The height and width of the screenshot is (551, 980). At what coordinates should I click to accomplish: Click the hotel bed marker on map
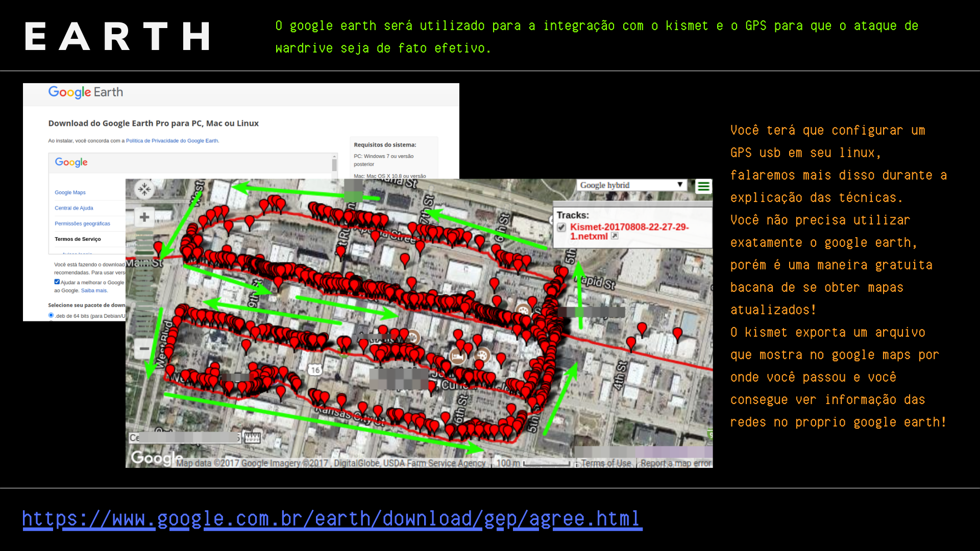[x=457, y=357]
